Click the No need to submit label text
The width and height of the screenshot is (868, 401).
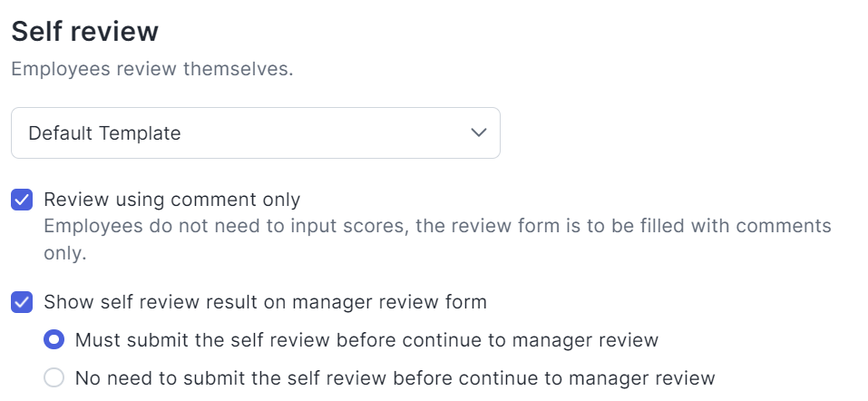click(395, 378)
